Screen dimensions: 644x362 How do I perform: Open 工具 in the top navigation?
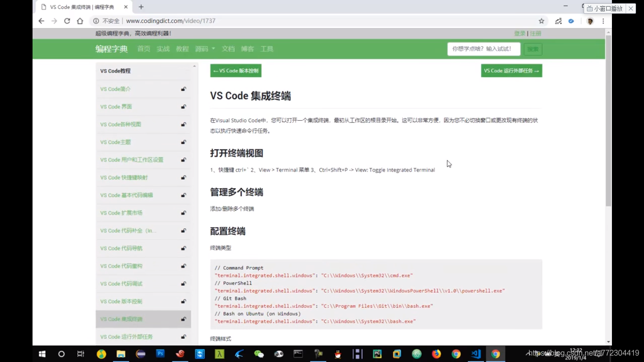point(267,49)
